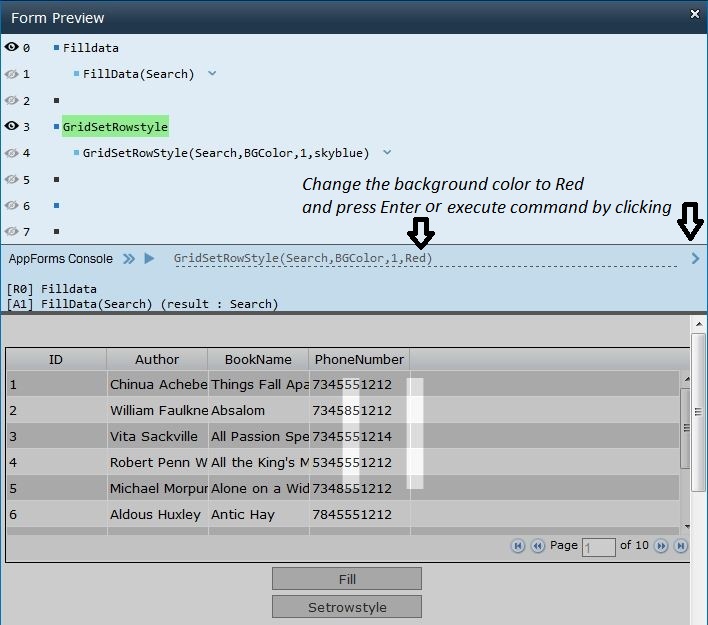Go to next page of grid

pyautogui.click(x=661, y=546)
